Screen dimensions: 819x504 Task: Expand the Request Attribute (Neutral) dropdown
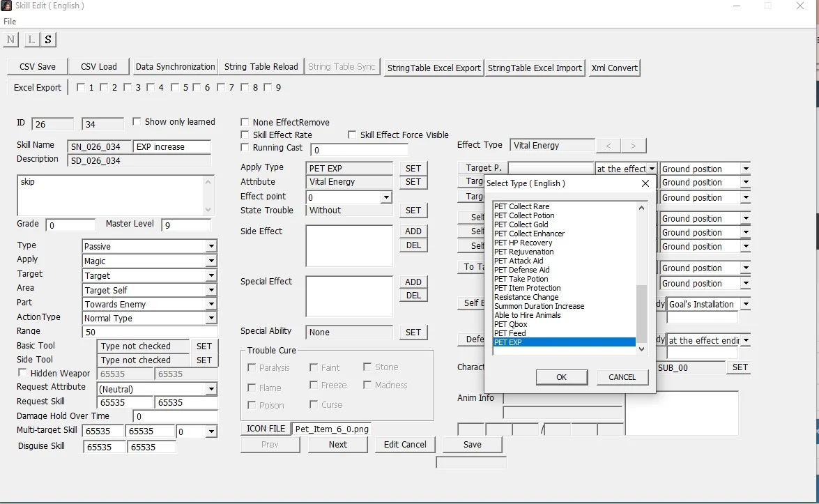point(211,389)
